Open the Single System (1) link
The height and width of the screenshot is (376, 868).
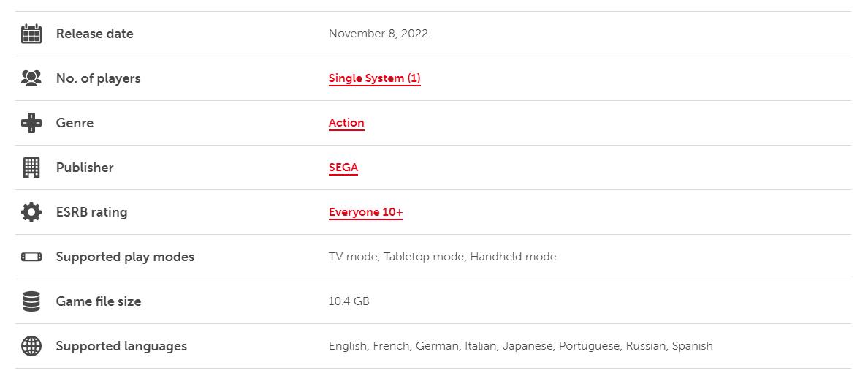tap(374, 78)
